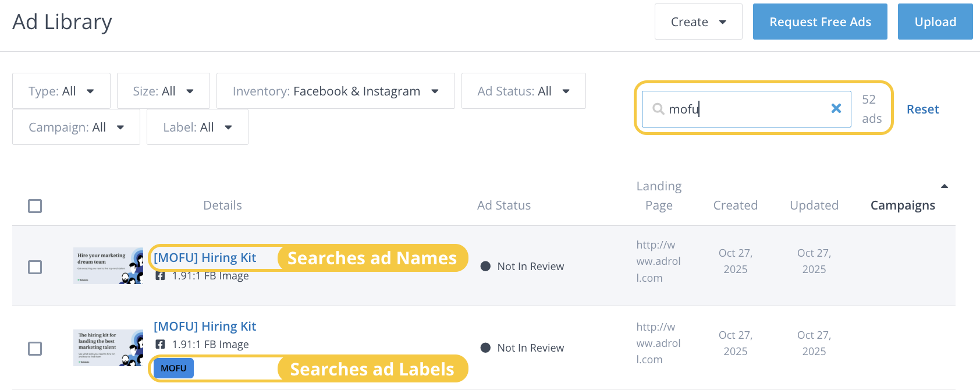The width and height of the screenshot is (980, 390).
Task: Open the Type: All filter dropdown
Action: [61, 91]
